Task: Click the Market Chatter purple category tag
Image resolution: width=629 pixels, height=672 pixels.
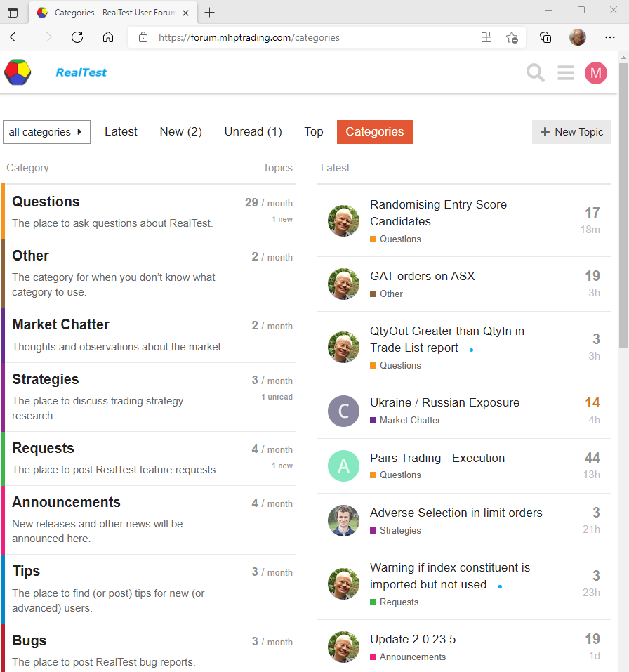Action: pyautogui.click(x=409, y=421)
